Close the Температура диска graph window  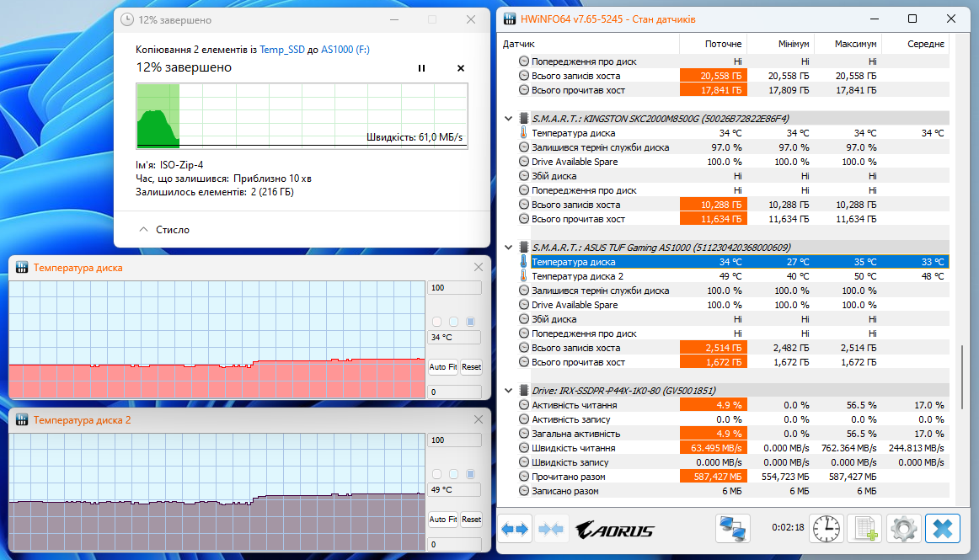479,267
